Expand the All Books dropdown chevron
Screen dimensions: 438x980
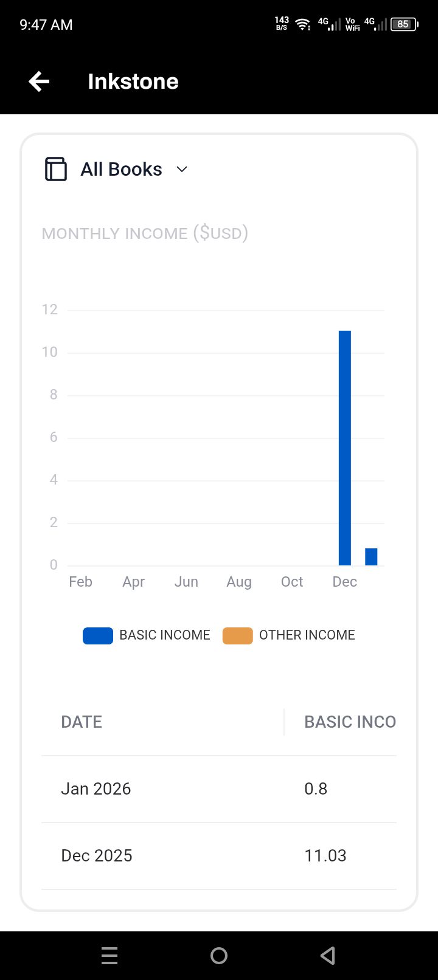(182, 169)
